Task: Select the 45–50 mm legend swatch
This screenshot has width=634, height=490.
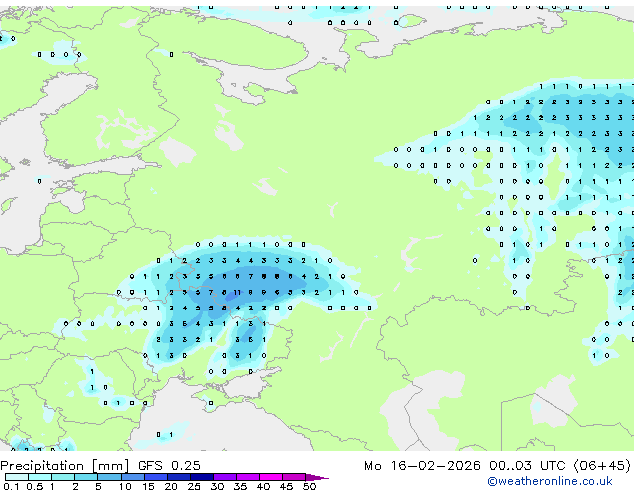Action: (x=294, y=477)
